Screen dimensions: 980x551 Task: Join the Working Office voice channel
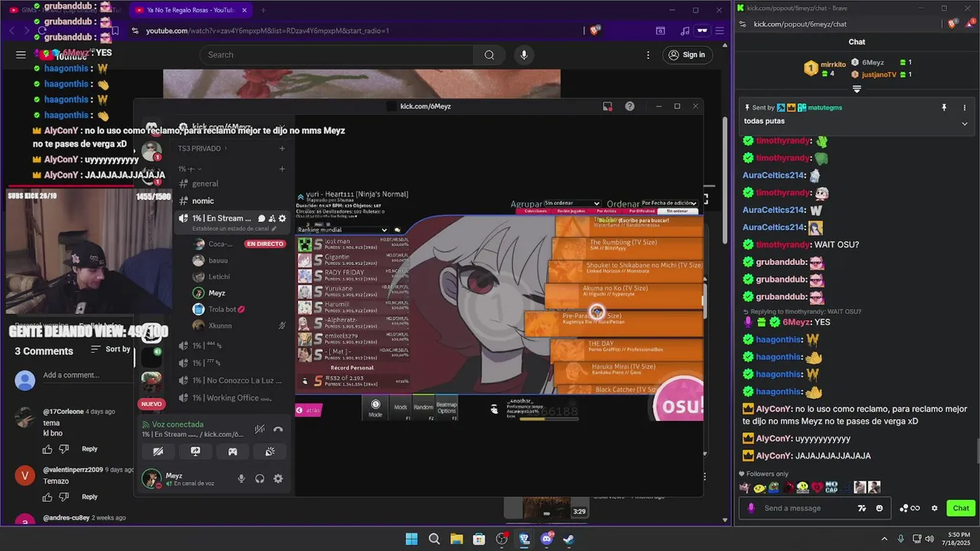pos(230,398)
